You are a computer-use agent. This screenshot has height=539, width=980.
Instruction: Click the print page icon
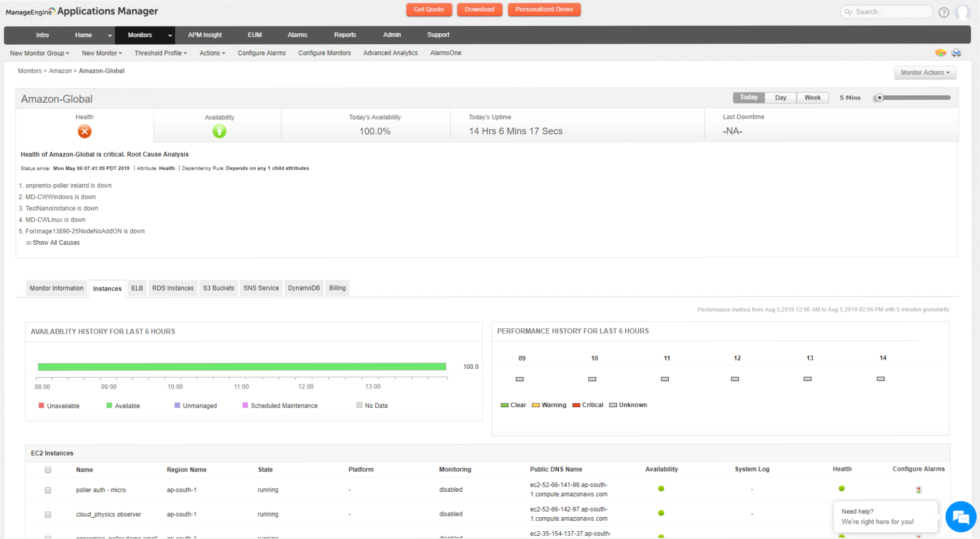click(x=956, y=53)
